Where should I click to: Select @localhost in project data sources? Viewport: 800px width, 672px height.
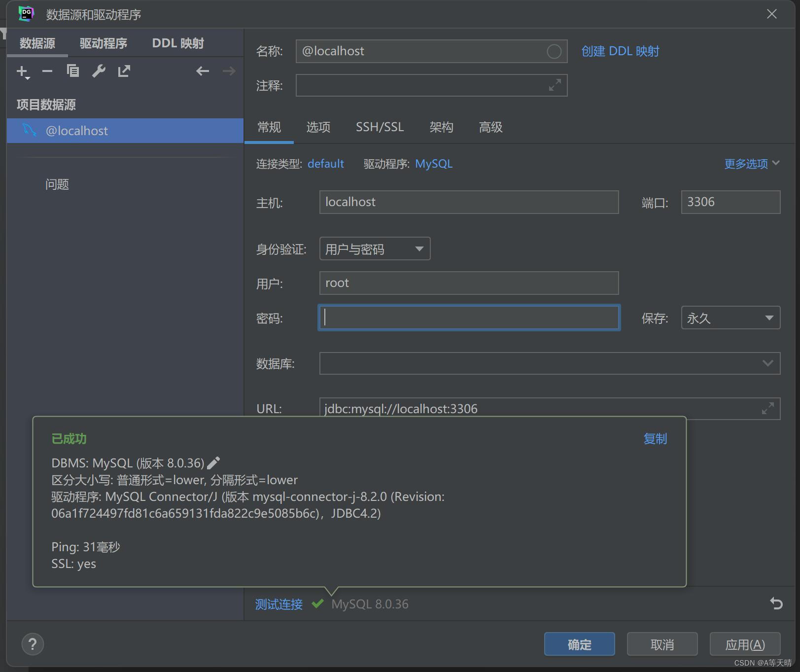[x=125, y=131]
